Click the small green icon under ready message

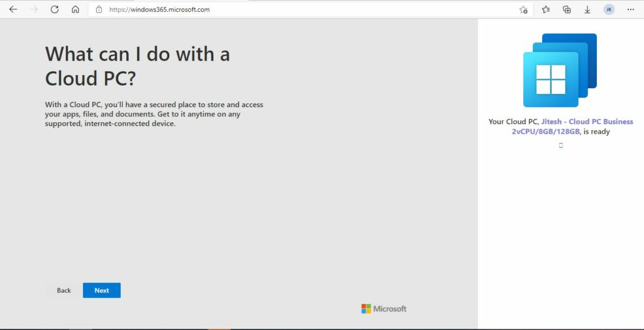point(561,145)
